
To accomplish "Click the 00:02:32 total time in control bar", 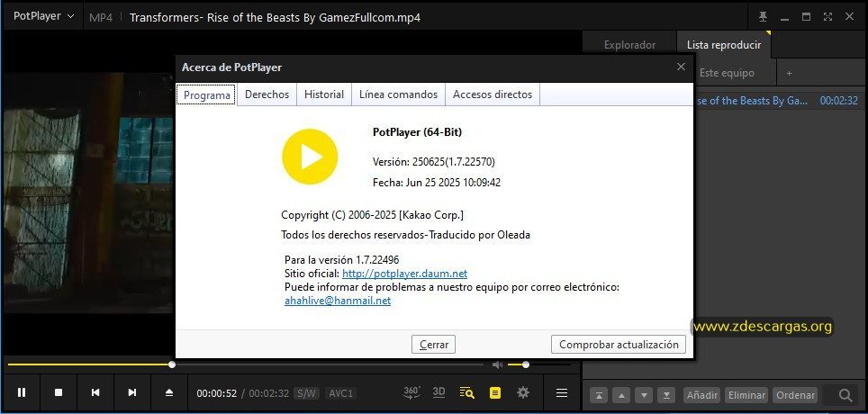I will [268, 393].
